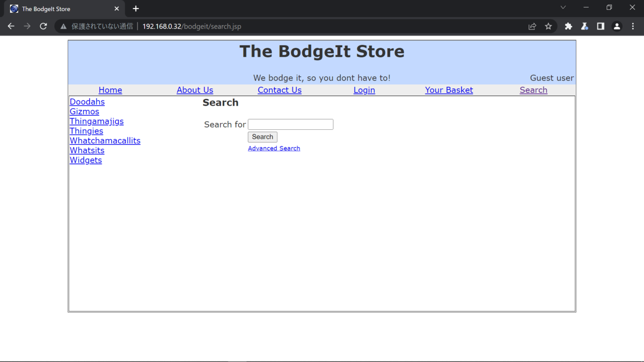
Task: Open the Login navigation link
Action: click(364, 90)
